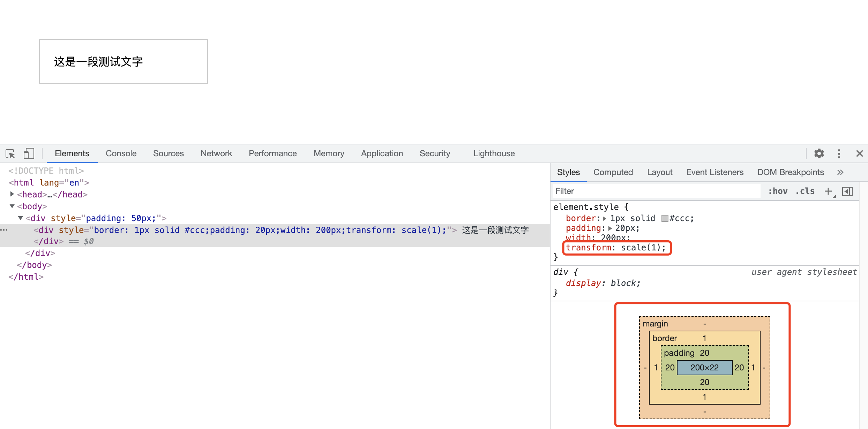Image resolution: width=868 pixels, height=429 pixels.
Task: Toggle the computed styles sidebar icon
Action: [x=847, y=191]
